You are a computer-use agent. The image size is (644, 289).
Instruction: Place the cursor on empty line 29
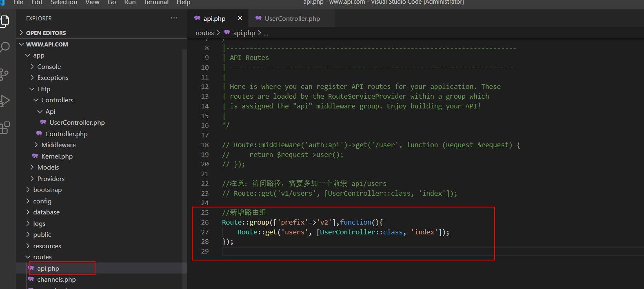(433, 251)
